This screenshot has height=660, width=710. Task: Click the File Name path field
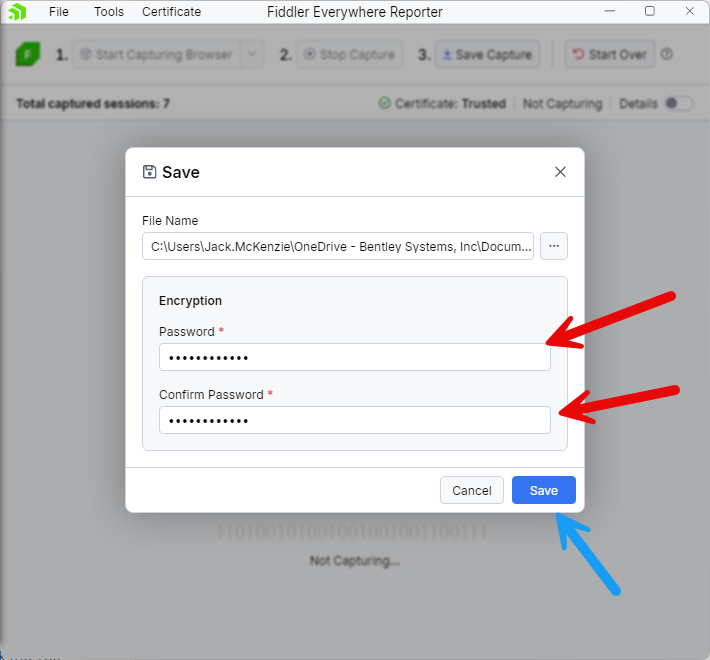tap(338, 246)
